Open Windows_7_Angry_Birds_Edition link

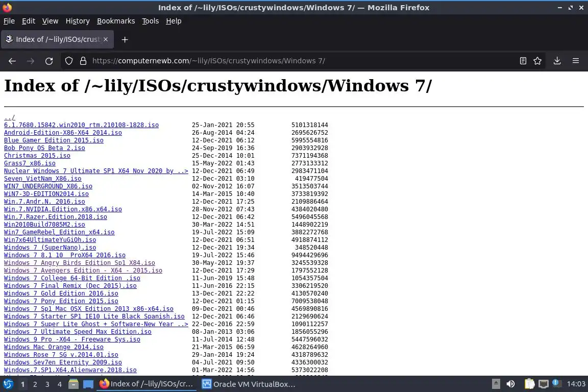pos(80,262)
